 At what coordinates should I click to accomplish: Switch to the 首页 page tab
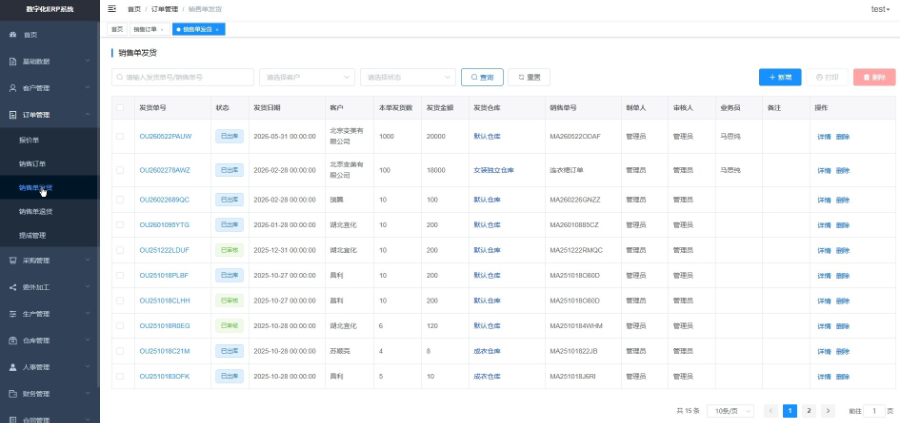(x=117, y=29)
